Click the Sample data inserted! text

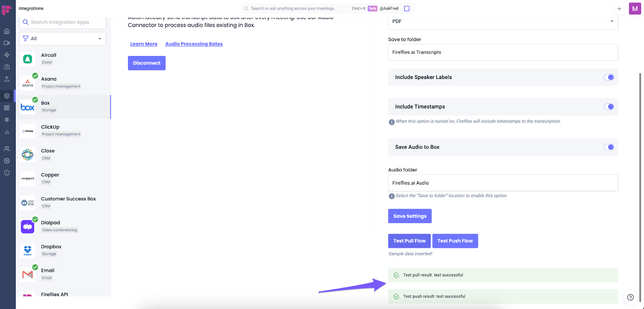tap(410, 254)
